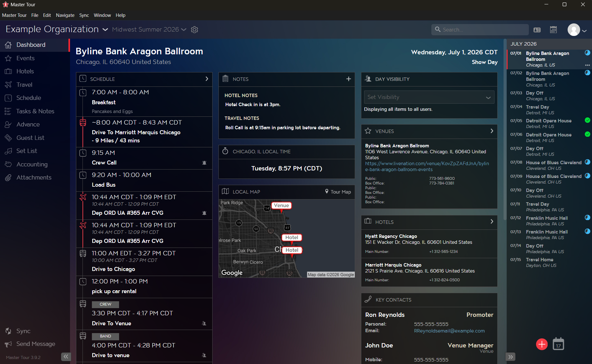Viewport: 592px width, 364px height.
Task: Collapse the right day list panel
Action: [510, 357]
